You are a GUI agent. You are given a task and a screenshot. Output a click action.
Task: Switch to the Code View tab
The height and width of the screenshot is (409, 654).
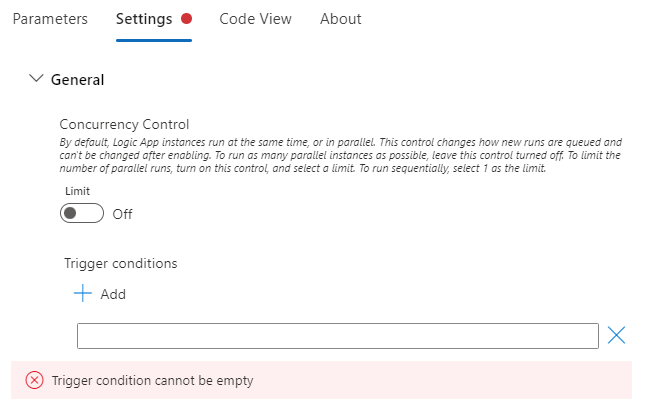coord(255,19)
